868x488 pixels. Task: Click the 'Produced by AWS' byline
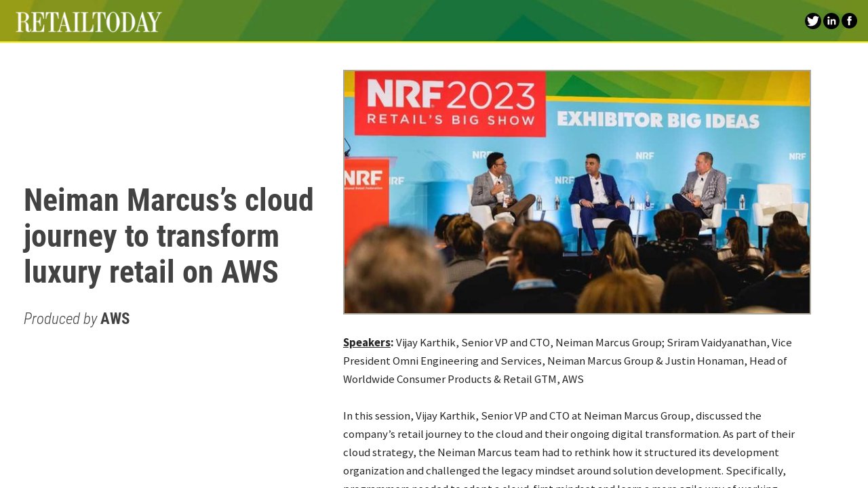pos(77,319)
